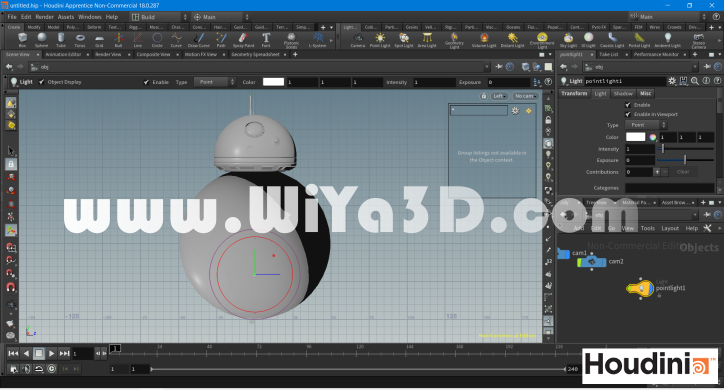Open the Main radial menu dropdown
Image resolution: width=724 pixels, height=390 pixels.
221,17
